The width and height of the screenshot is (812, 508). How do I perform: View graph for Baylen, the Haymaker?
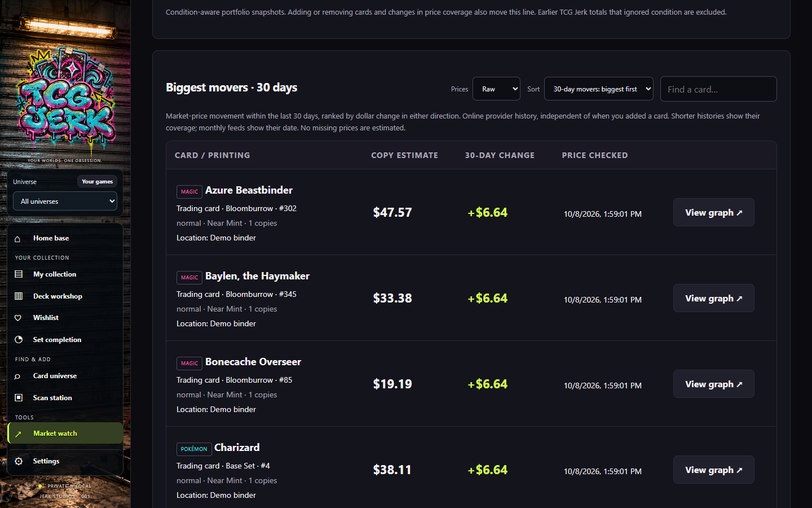click(714, 298)
